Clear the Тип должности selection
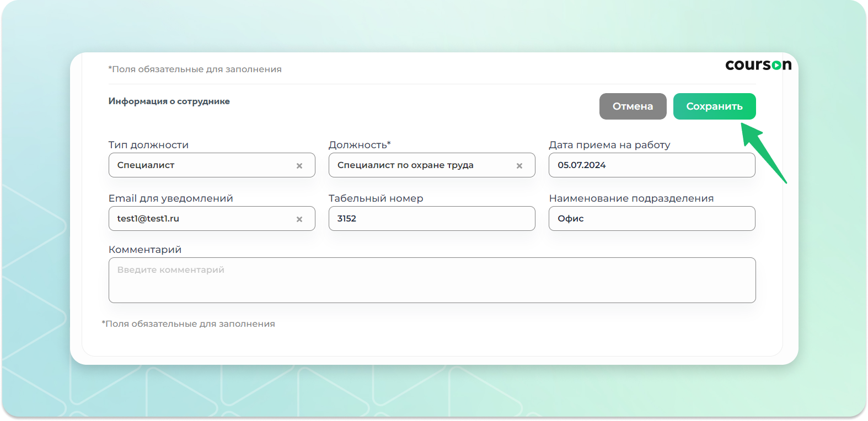 tap(299, 166)
